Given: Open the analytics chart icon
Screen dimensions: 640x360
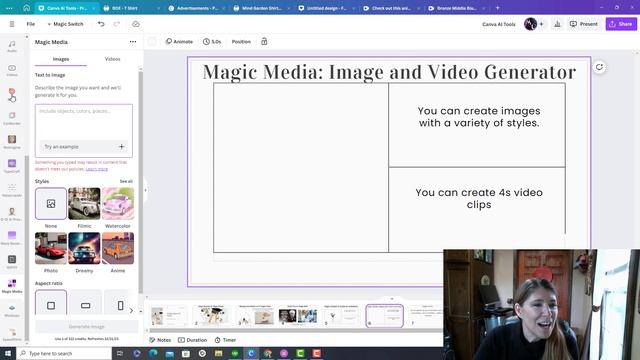Looking at the screenshot, I should pyautogui.click(x=557, y=24).
